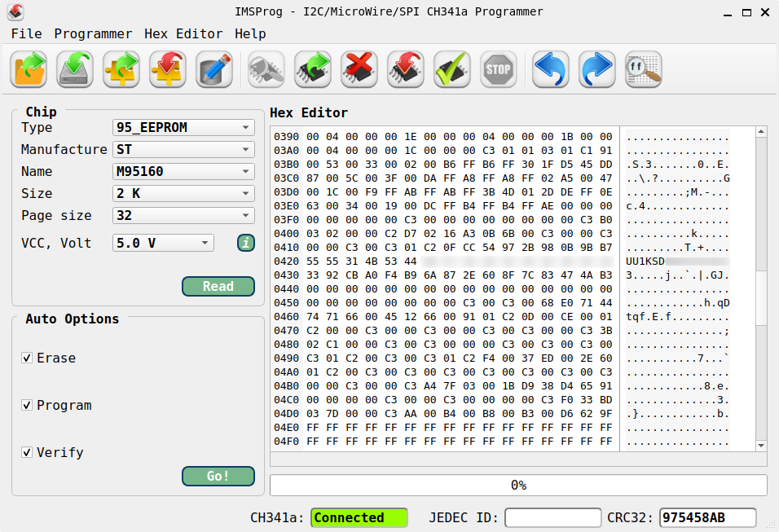Click the blue Redo arrow icon
Viewport: 779px width, 532px height.
(596, 69)
